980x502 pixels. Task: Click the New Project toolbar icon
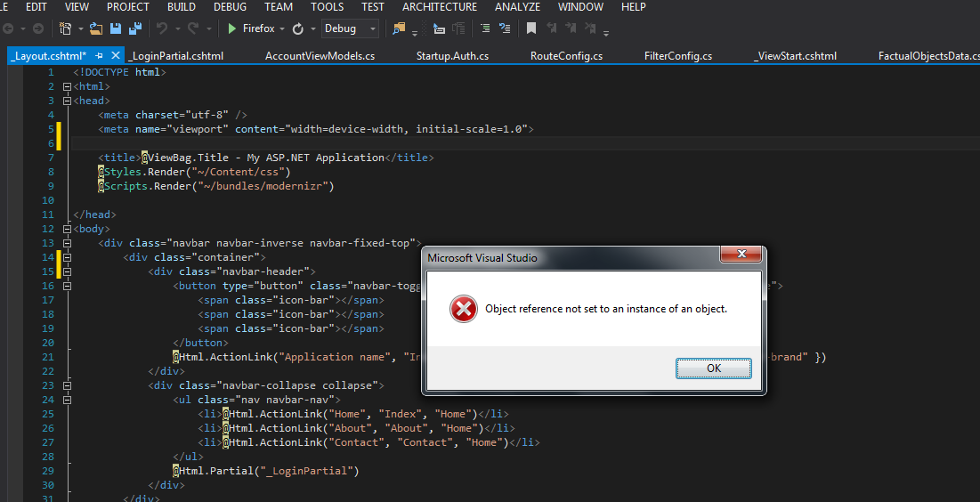[66, 28]
